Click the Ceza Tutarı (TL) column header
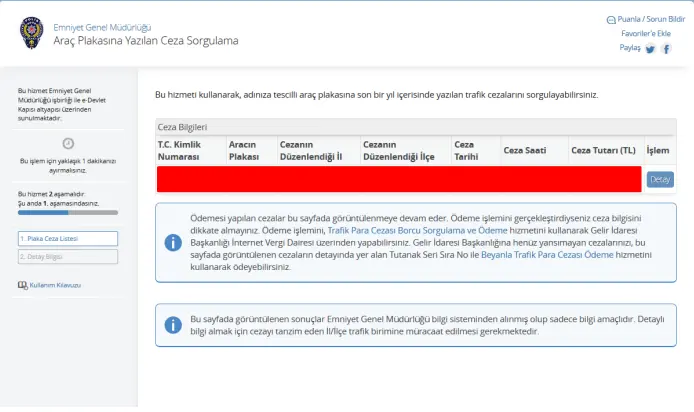 click(603, 150)
